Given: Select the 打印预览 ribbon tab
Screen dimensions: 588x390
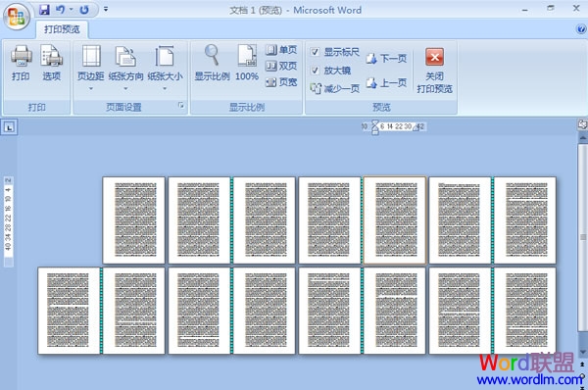Looking at the screenshot, I should click(62, 29).
